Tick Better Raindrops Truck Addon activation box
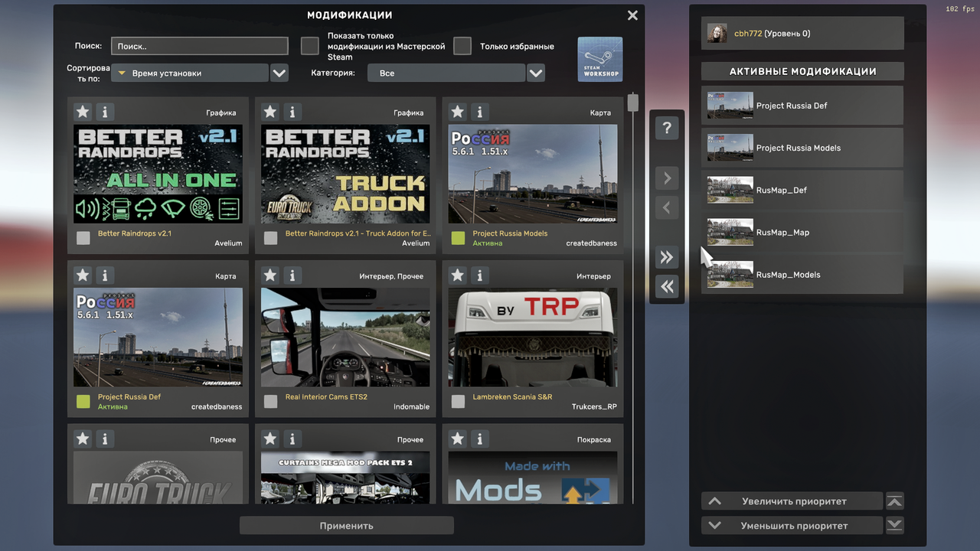 271,238
